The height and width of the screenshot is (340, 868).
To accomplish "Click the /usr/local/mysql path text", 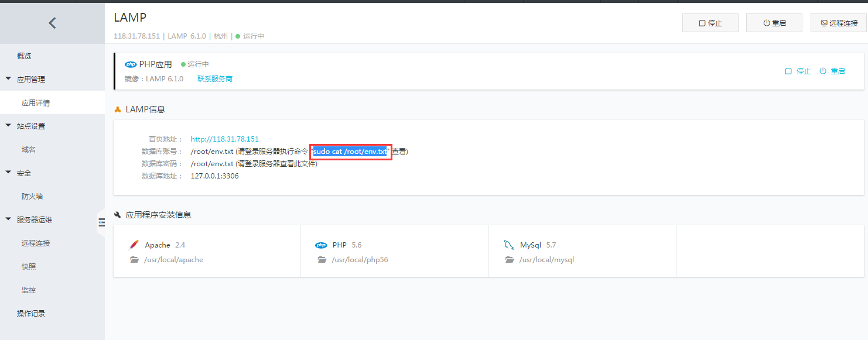I will 546,260.
